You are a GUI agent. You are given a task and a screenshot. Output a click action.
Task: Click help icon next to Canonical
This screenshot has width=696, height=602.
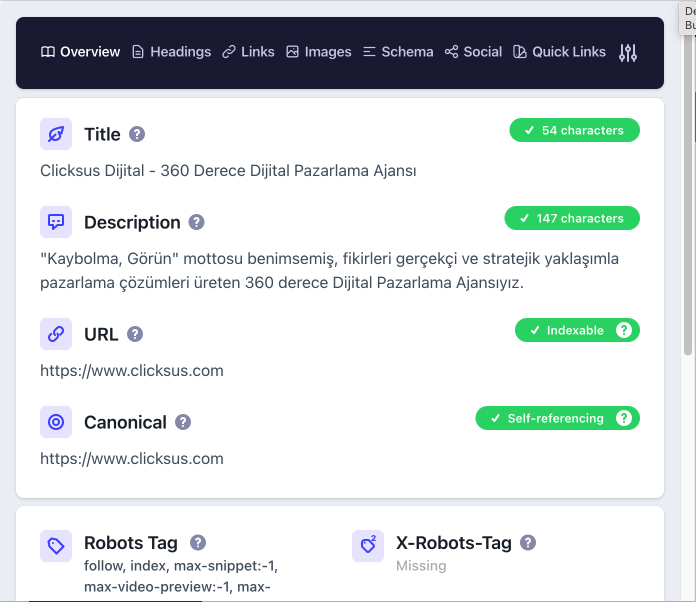click(x=183, y=422)
